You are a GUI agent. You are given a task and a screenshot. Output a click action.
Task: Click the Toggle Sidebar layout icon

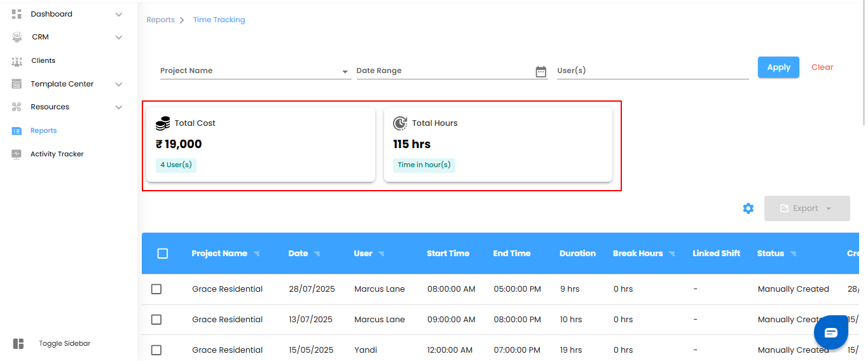pyautogui.click(x=18, y=344)
